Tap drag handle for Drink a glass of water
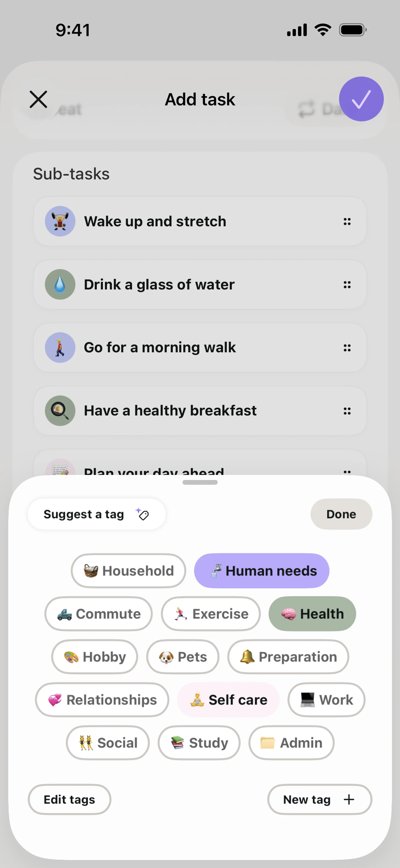The height and width of the screenshot is (868, 400). tap(347, 285)
